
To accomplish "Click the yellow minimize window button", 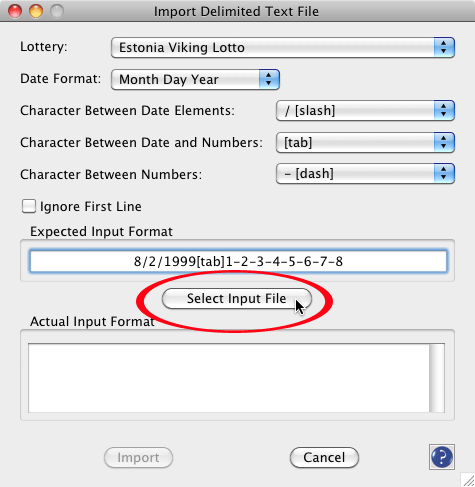I will coord(36,11).
